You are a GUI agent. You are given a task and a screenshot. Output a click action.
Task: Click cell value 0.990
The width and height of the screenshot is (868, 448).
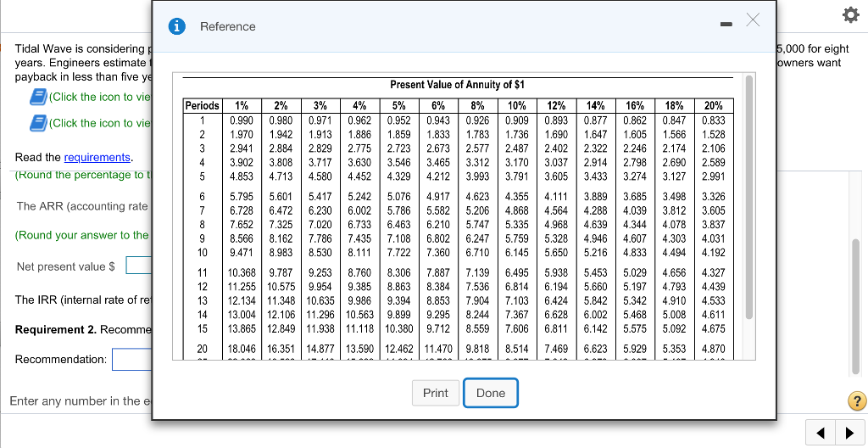tap(242, 120)
